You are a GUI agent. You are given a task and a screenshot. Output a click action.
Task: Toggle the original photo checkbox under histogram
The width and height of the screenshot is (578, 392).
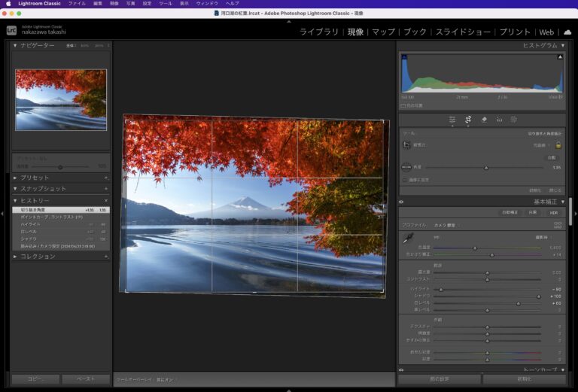tap(403, 105)
